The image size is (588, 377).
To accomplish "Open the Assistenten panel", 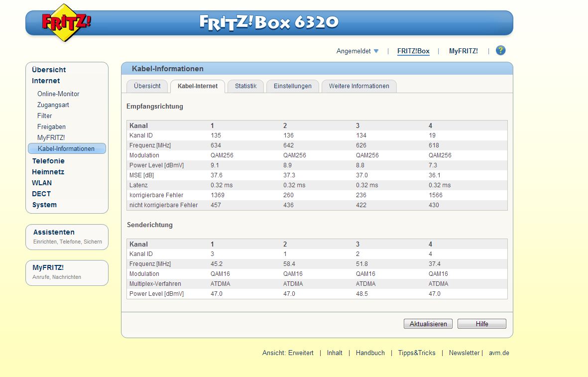I will point(67,237).
